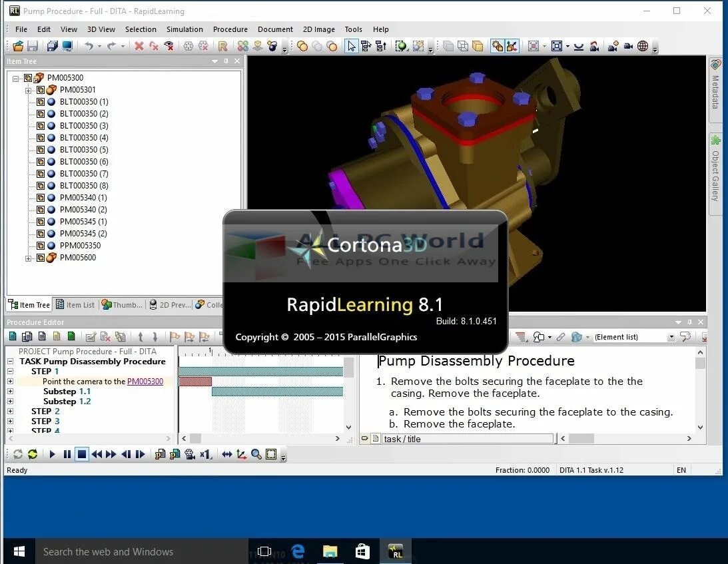Click the Undo arrow icon
Image resolution: width=728 pixels, height=564 pixels.
point(89,46)
